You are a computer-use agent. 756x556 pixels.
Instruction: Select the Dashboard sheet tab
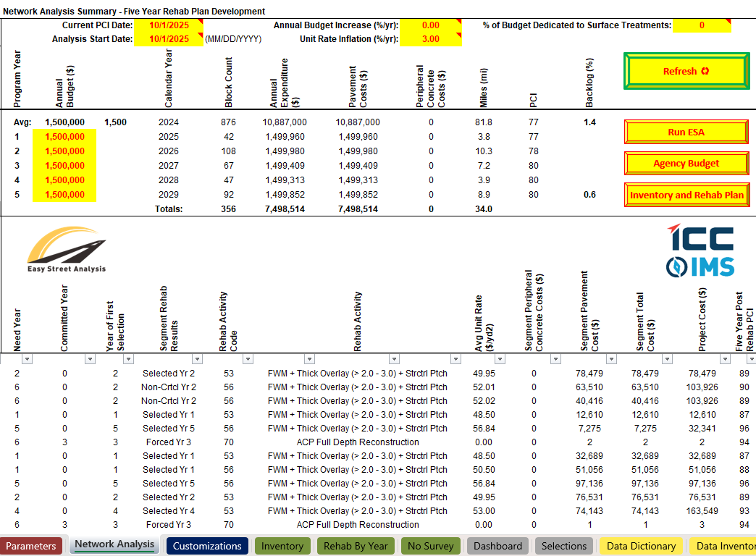click(x=497, y=546)
